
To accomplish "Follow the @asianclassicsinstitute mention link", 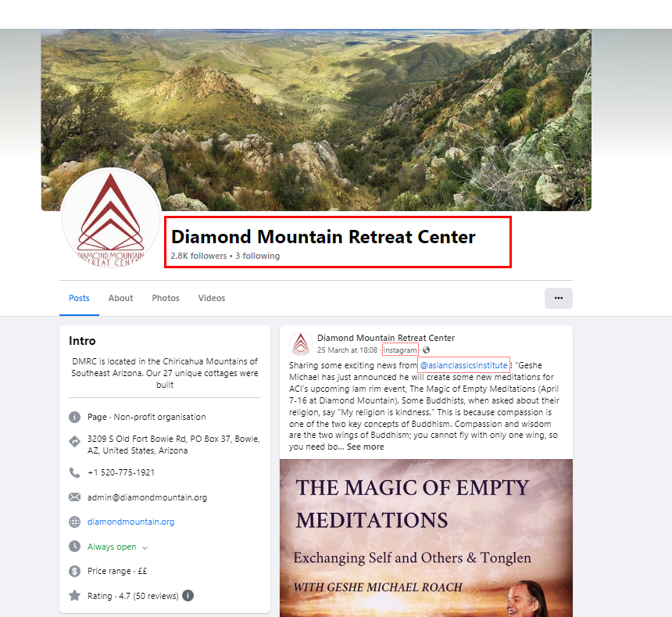I will pos(463,365).
